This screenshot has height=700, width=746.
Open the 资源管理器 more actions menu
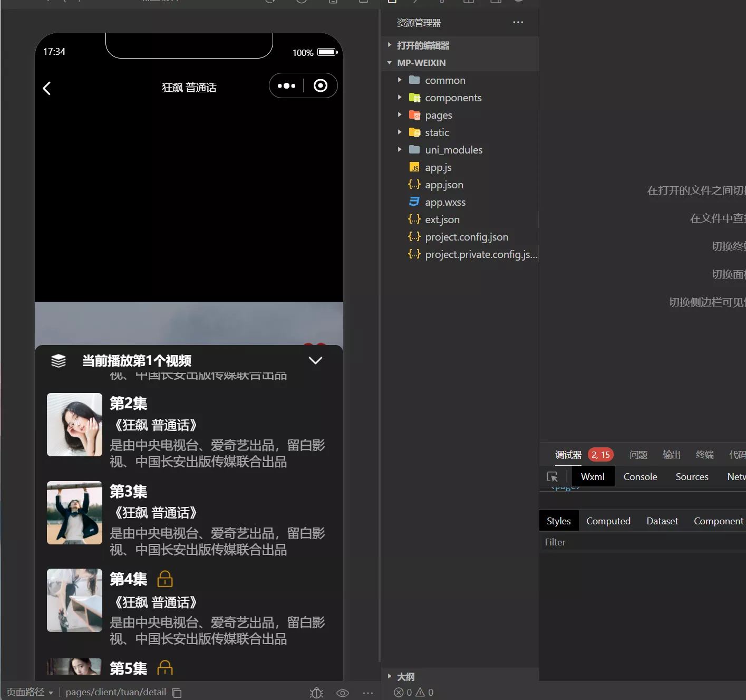pos(518,22)
